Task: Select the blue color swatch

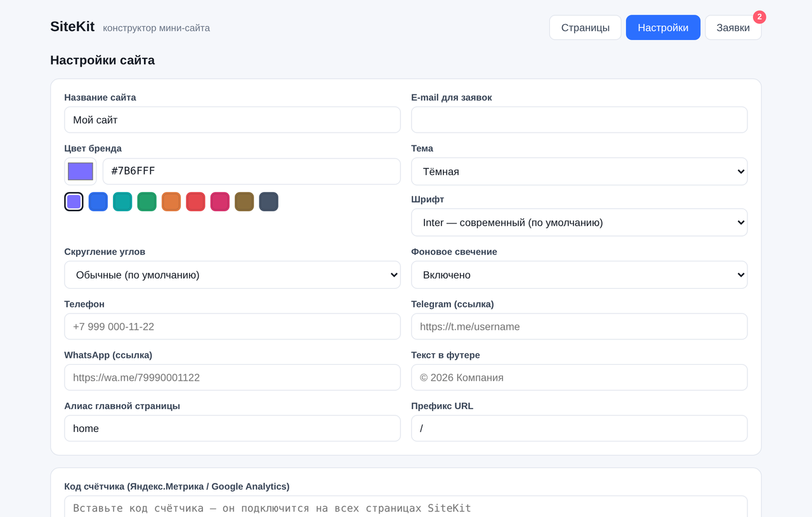Action: pyautogui.click(x=98, y=202)
